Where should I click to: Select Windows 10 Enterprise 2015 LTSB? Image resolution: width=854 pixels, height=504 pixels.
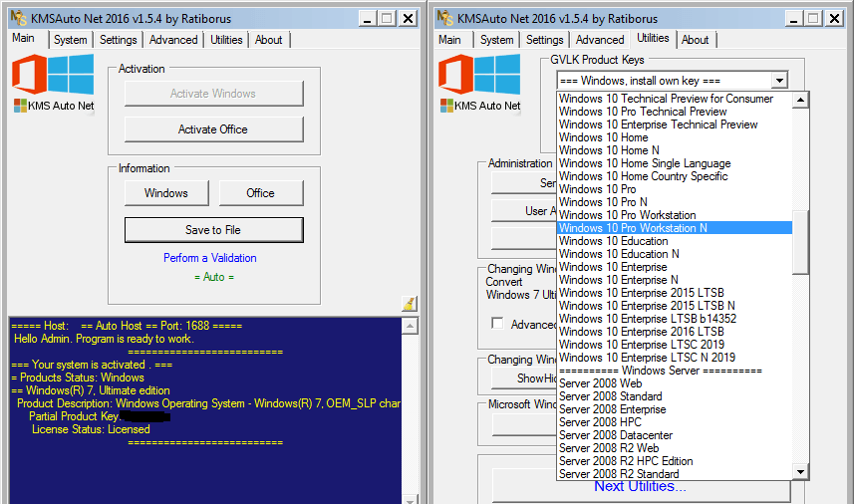(675, 293)
